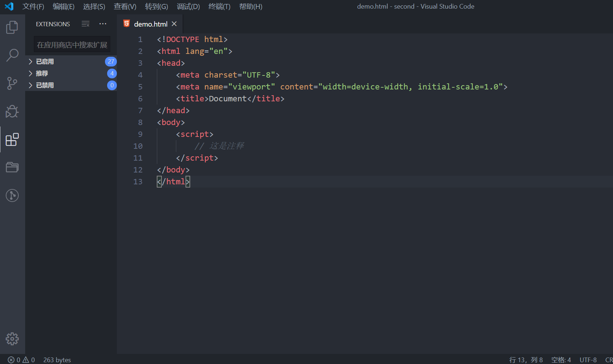Open the Extensions more actions ellipsis
This screenshot has width=613, height=364.
pyautogui.click(x=103, y=24)
